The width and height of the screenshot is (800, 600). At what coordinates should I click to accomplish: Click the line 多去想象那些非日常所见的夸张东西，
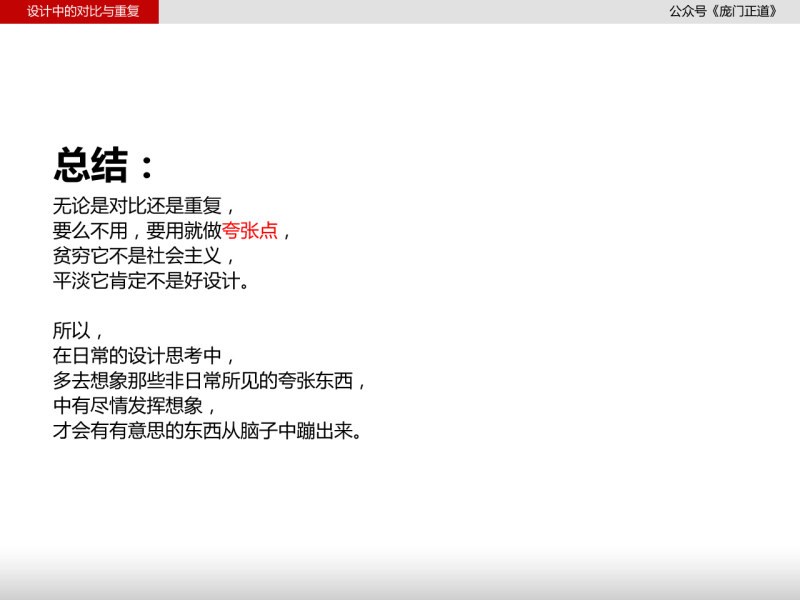point(209,381)
